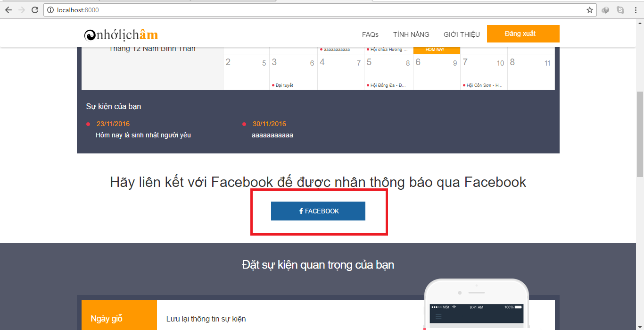This screenshot has height=330, width=644.
Task: Select calendar day 2 cell
Action: coord(246,72)
